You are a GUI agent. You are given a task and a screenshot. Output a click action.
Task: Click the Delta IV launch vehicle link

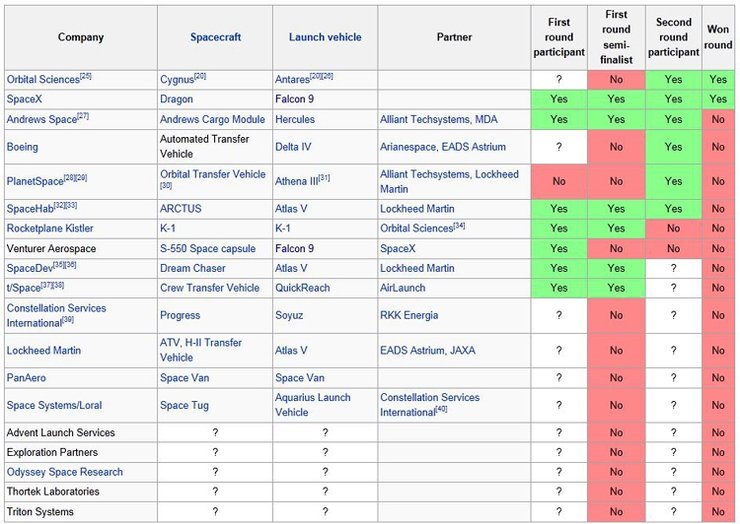[x=296, y=146]
